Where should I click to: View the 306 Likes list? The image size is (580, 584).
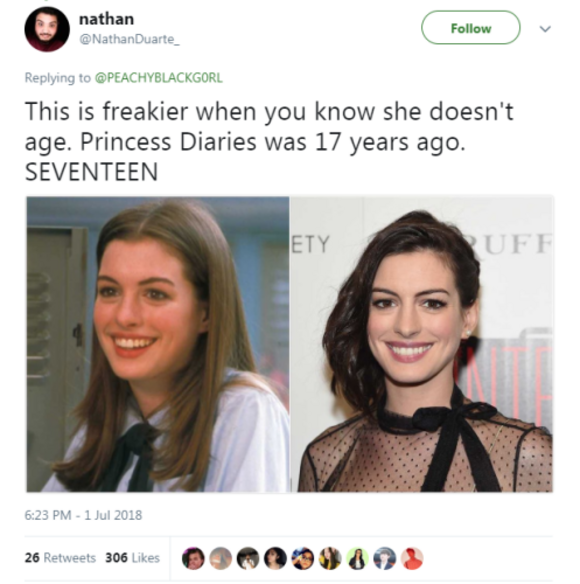click(133, 558)
